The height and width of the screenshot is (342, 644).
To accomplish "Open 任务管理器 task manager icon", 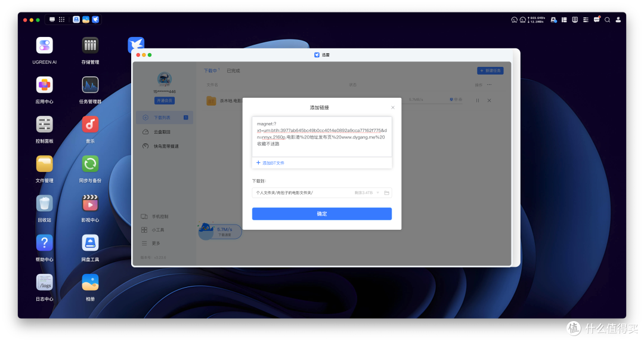I will coord(90,85).
